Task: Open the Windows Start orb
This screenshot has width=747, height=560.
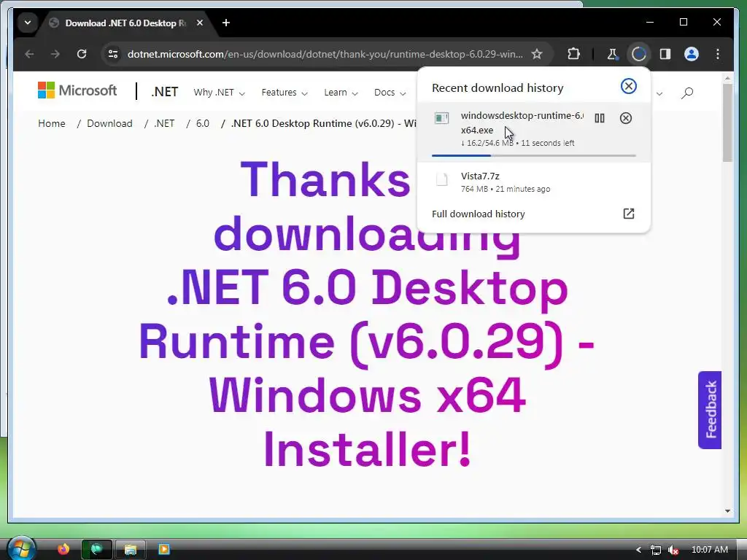Action: pyautogui.click(x=21, y=549)
